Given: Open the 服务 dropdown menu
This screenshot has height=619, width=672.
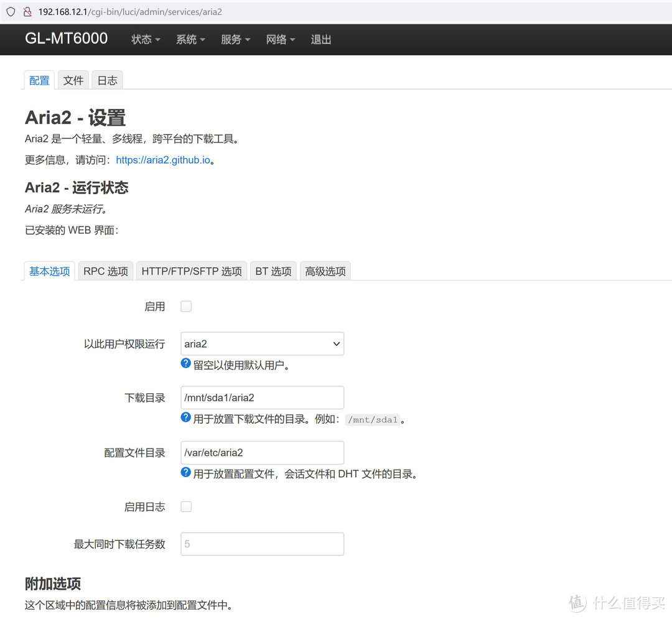Looking at the screenshot, I should click(x=236, y=39).
